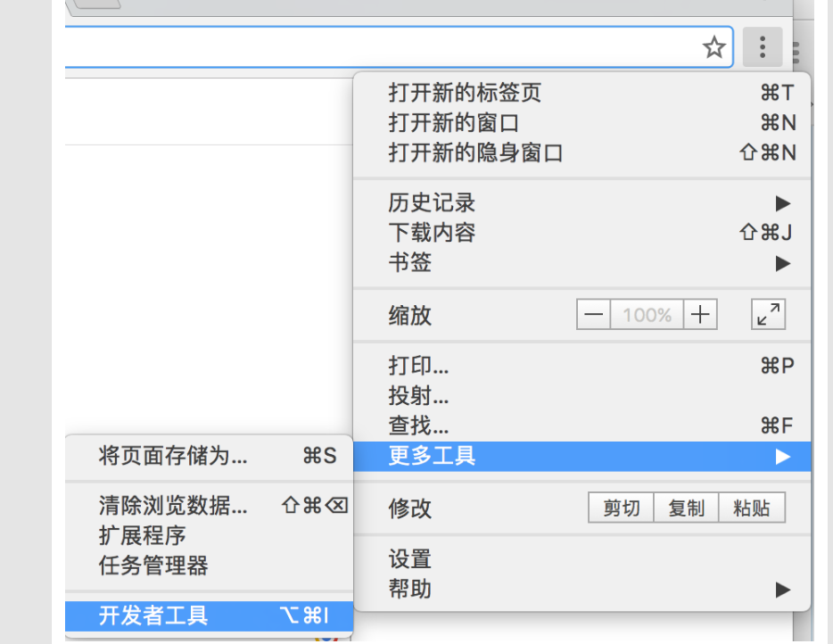Open 设置 from the menu
833x644 pixels.
click(408, 559)
